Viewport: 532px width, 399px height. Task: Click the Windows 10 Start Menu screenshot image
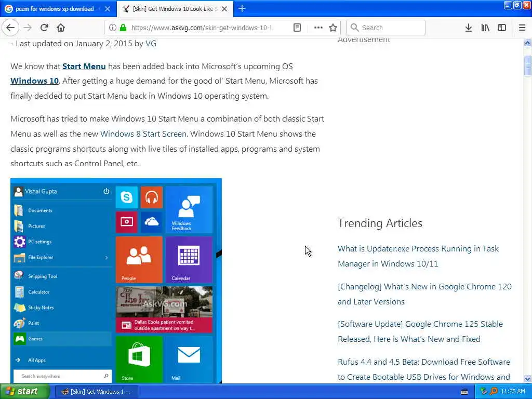(x=116, y=281)
